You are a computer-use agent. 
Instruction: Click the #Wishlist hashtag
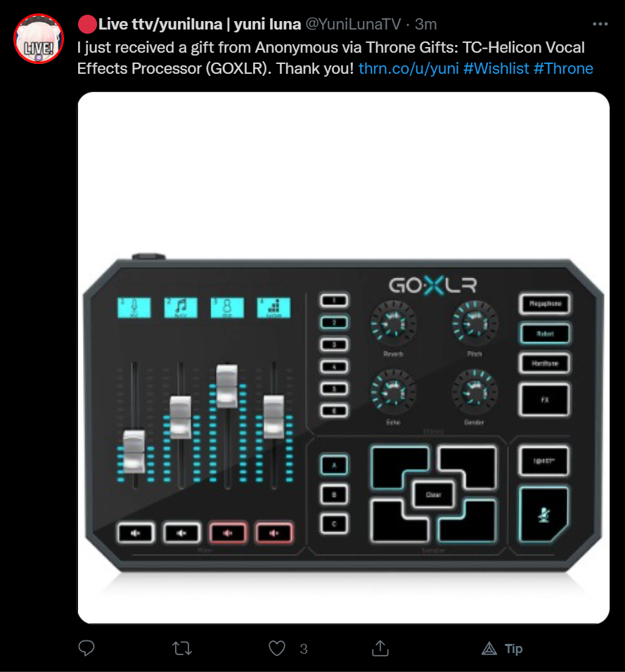point(496,69)
